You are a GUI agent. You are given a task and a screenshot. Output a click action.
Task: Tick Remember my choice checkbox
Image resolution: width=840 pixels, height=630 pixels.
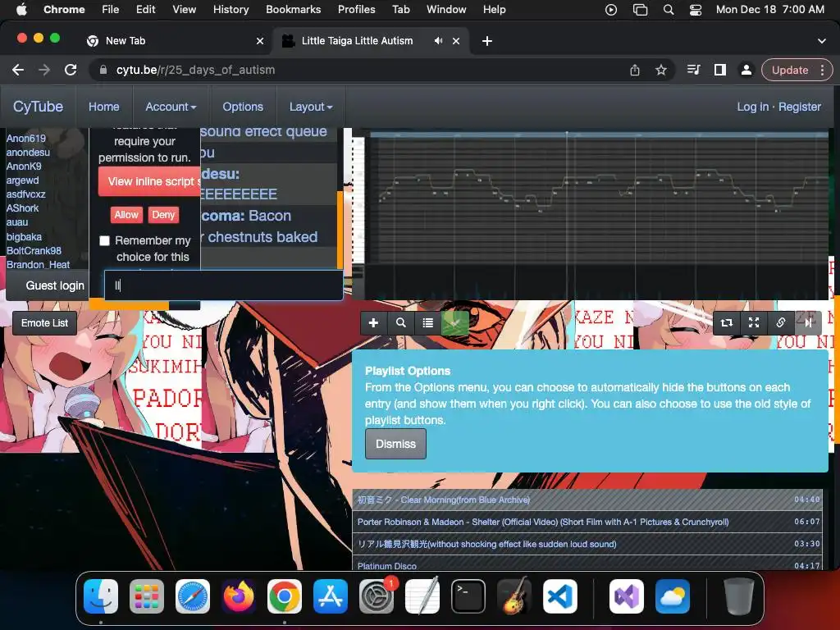[x=104, y=241]
